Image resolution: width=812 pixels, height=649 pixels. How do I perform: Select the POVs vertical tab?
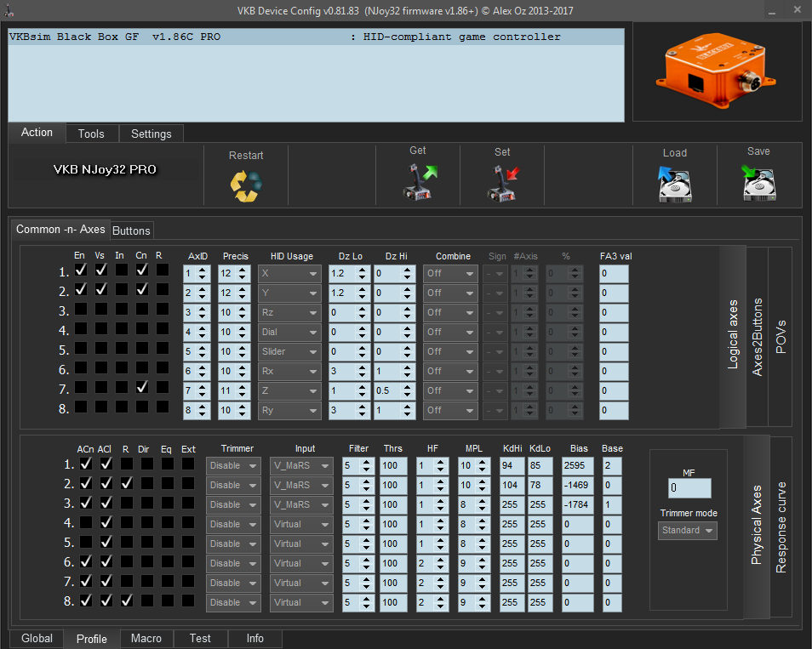point(781,337)
